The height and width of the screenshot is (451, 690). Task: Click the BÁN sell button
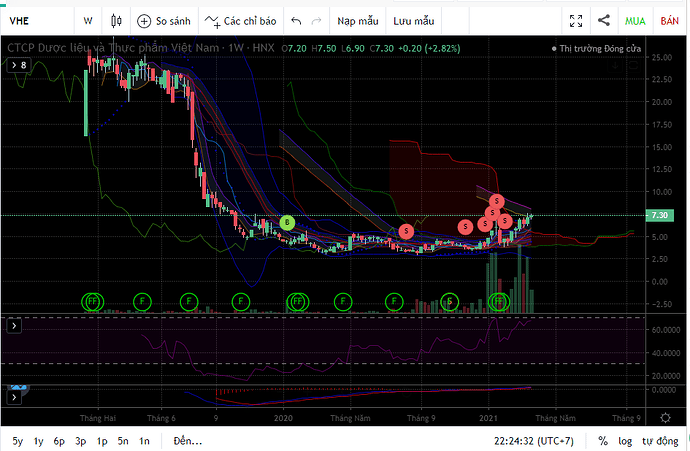(x=668, y=20)
